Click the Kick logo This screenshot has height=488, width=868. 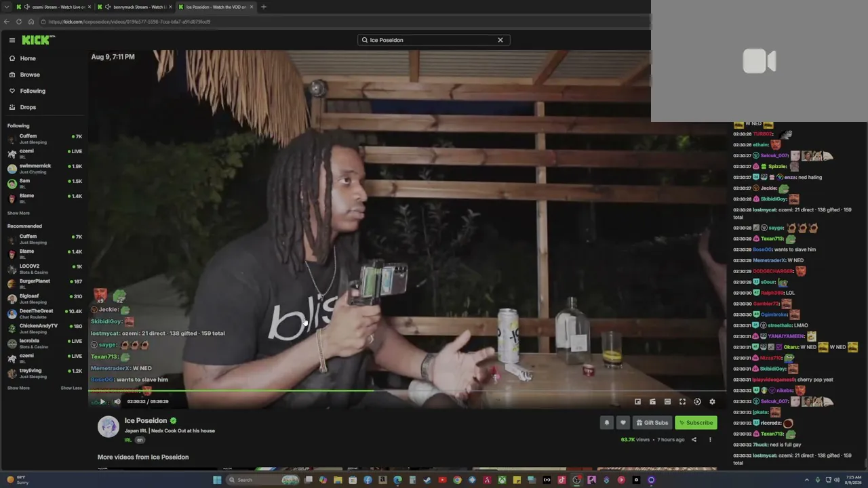[37, 40]
